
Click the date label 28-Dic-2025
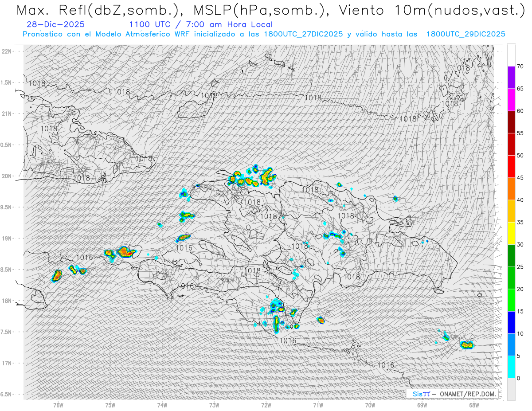55,25
